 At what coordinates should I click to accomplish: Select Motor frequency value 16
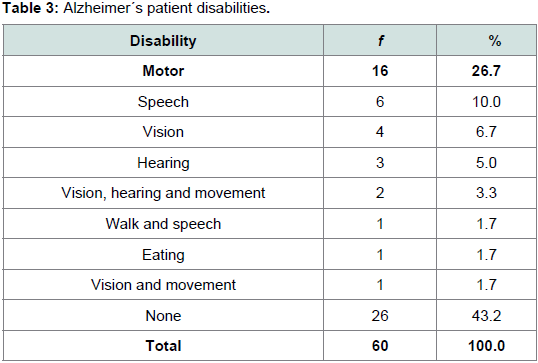380,71
